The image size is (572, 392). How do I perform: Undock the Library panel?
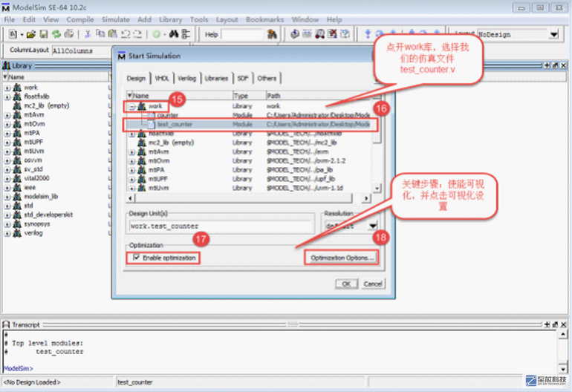click(x=555, y=65)
